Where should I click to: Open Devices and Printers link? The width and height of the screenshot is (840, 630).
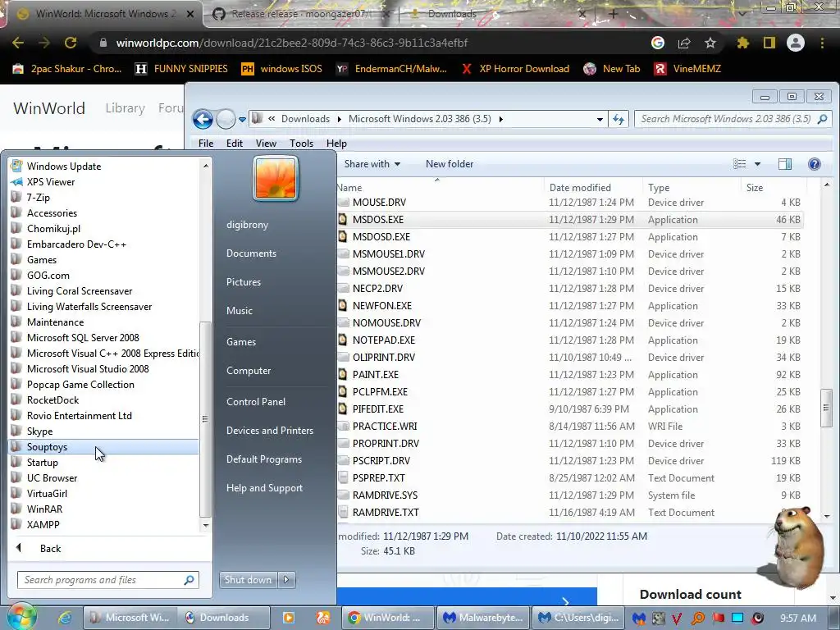point(269,431)
